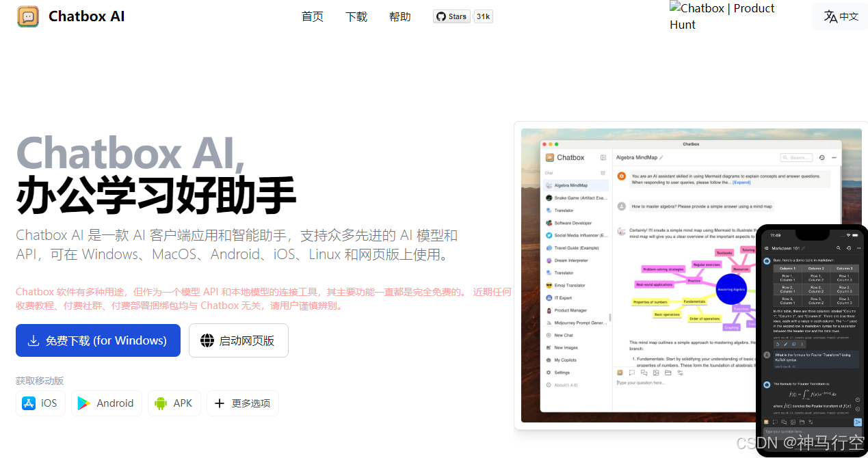868x458 pixels.
Task: Click the download arrow icon on blue button
Action: (33, 340)
